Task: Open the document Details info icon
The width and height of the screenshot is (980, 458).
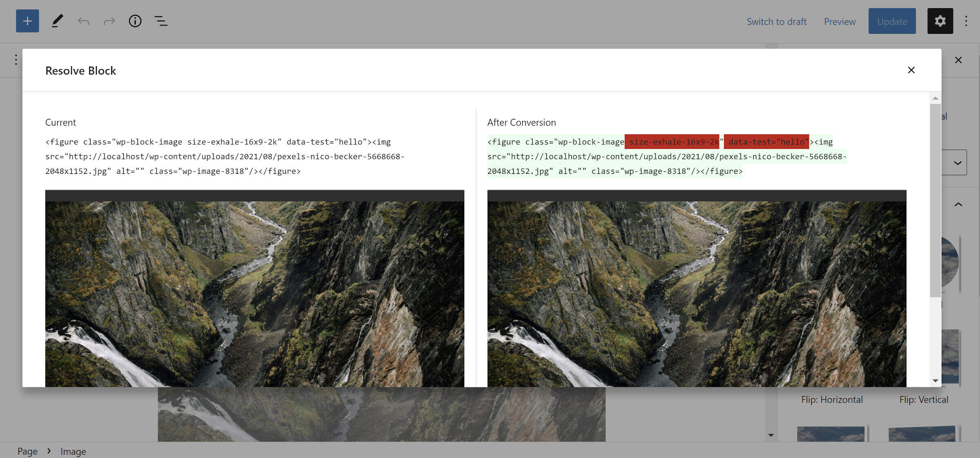Action: click(x=135, y=21)
